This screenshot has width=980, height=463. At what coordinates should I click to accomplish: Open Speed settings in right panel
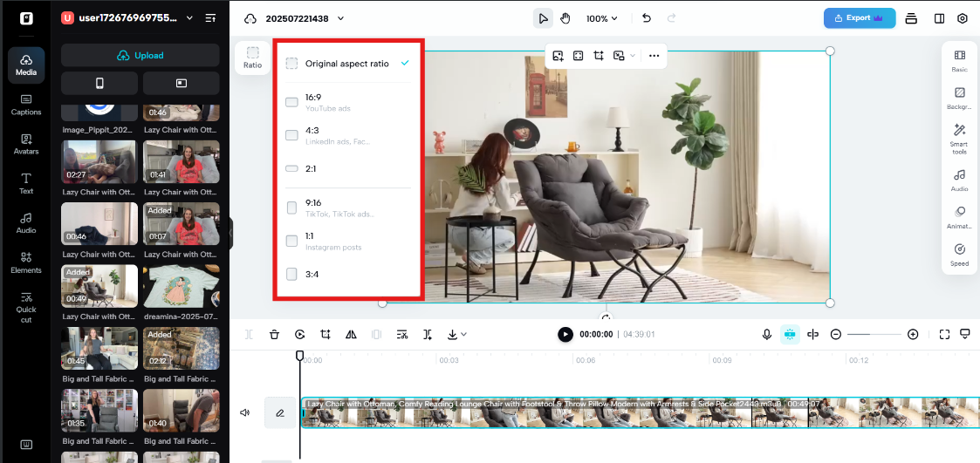click(959, 255)
